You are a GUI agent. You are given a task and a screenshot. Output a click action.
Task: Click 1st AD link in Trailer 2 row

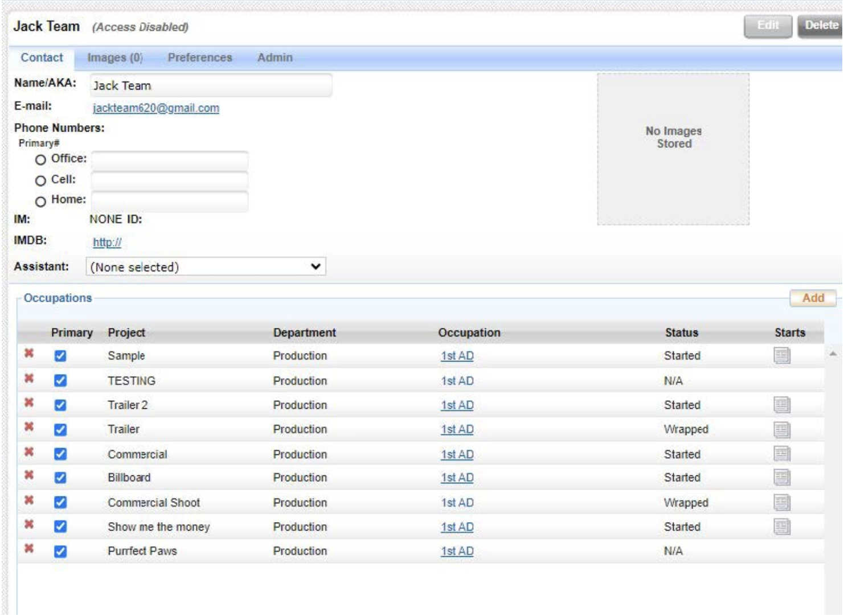pos(457,405)
